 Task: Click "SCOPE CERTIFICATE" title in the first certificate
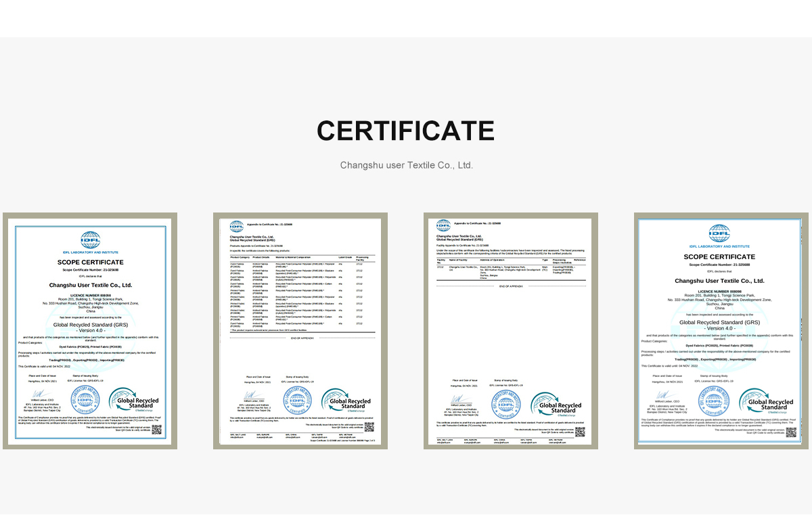pos(91,262)
